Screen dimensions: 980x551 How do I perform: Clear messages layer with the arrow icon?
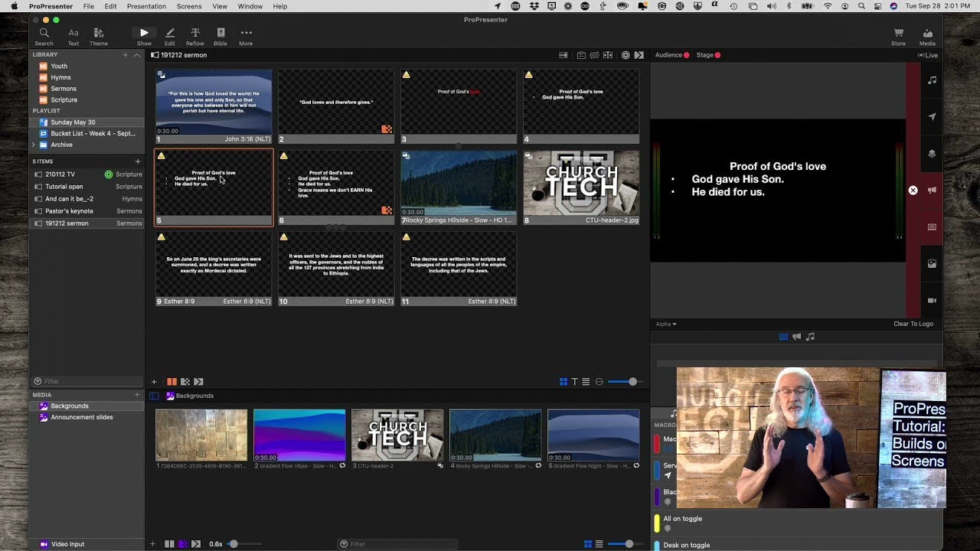point(932,117)
